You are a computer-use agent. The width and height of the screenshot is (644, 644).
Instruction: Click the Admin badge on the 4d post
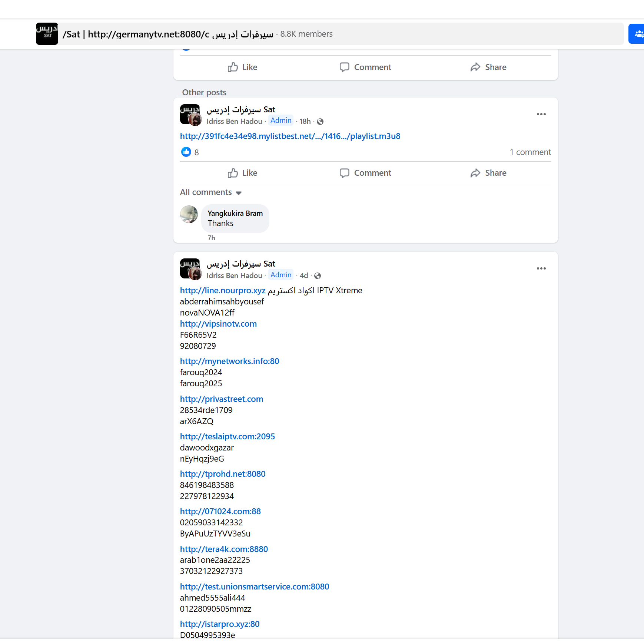(x=281, y=275)
